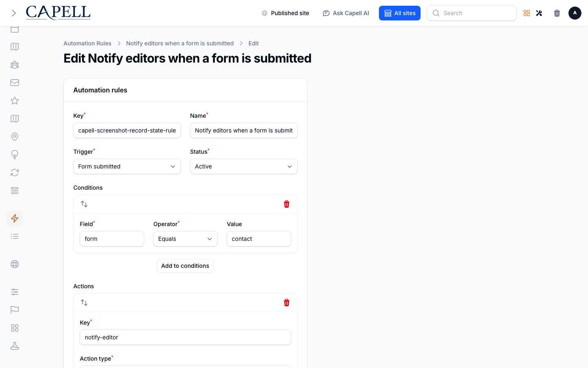Open the sliders settings sidebar icon
This screenshot has height=368, width=588.
pos(15,292)
